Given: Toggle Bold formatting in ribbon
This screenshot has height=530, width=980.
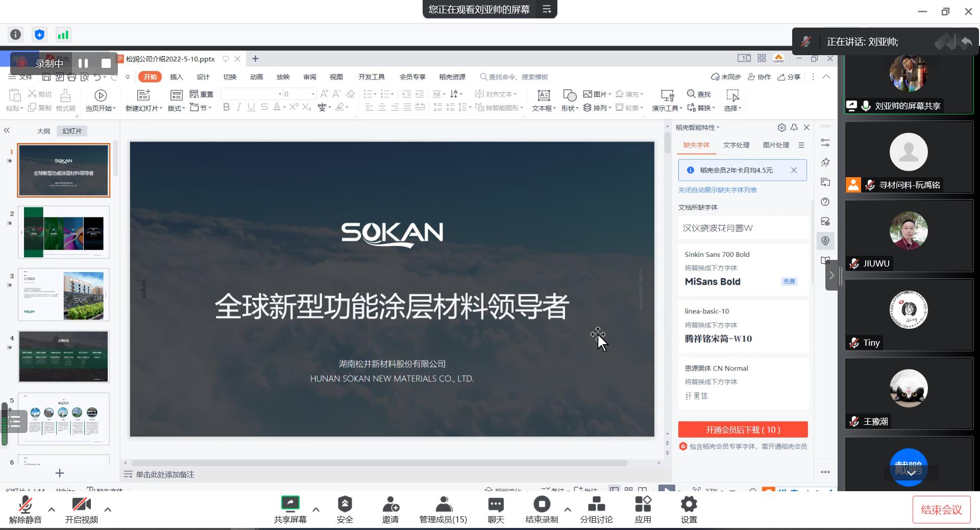Looking at the screenshot, I should click(x=226, y=107).
